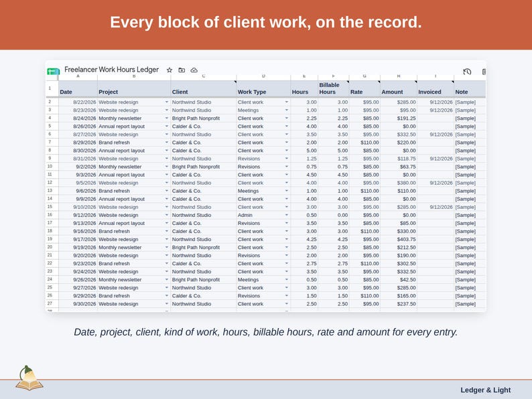Click the $118.75 amount cell
532x399 pixels.
(x=399, y=159)
